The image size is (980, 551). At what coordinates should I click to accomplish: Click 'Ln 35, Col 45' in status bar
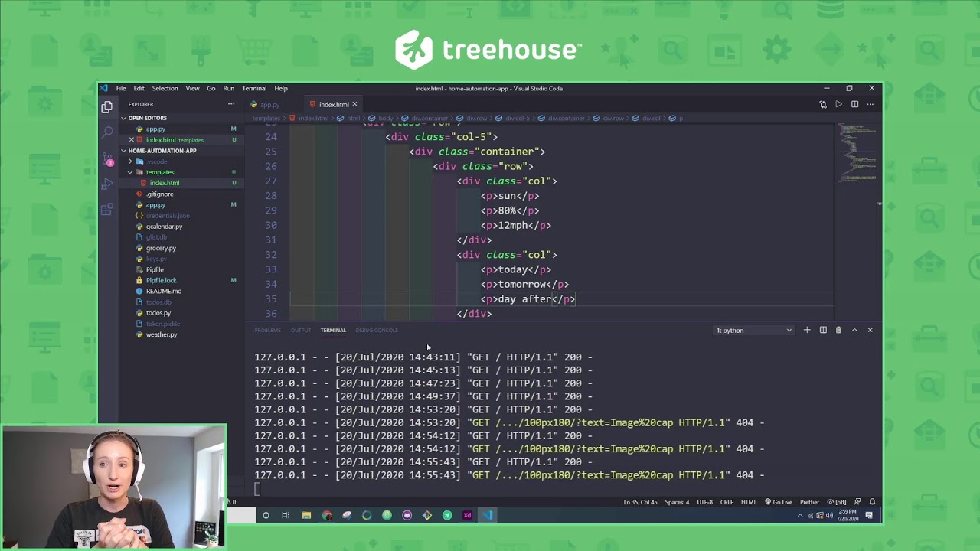click(640, 502)
